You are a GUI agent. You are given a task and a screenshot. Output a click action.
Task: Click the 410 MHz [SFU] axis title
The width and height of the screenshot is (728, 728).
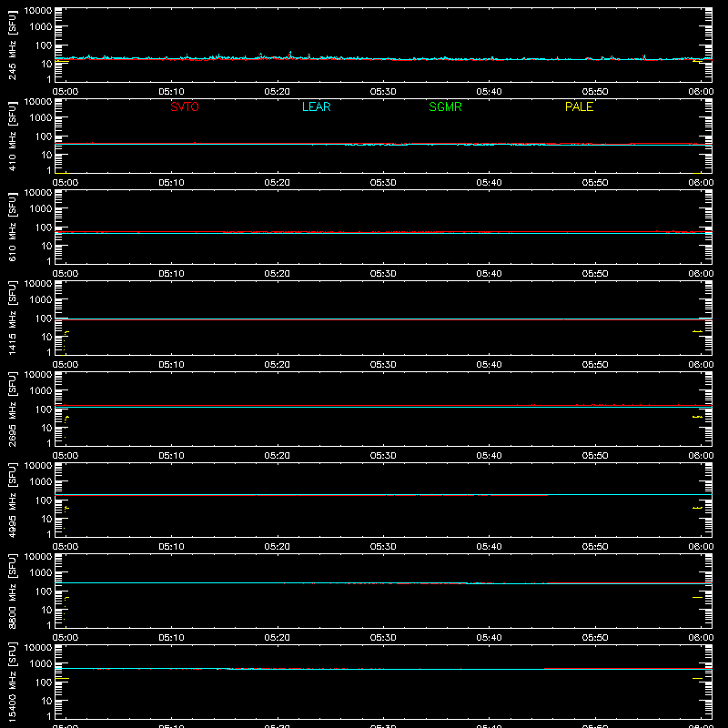click(12, 136)
